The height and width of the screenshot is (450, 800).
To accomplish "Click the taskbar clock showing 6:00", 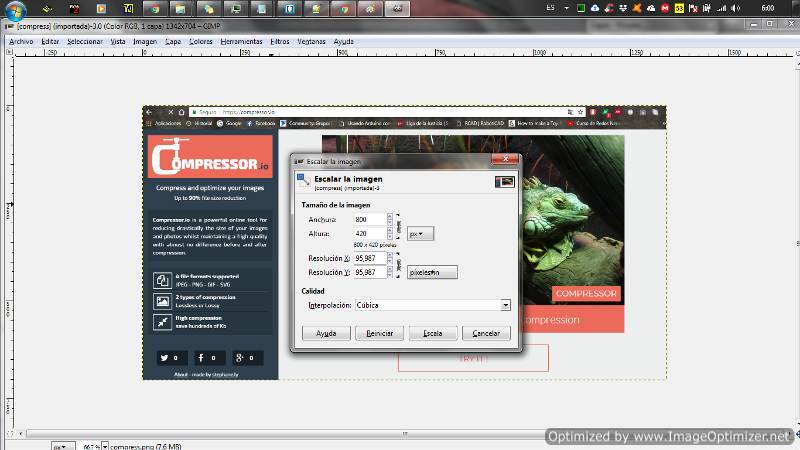I will point(767,8).
